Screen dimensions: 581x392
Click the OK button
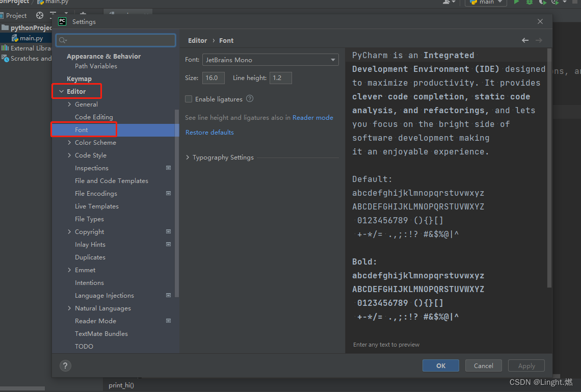click(x=440, y=365)
